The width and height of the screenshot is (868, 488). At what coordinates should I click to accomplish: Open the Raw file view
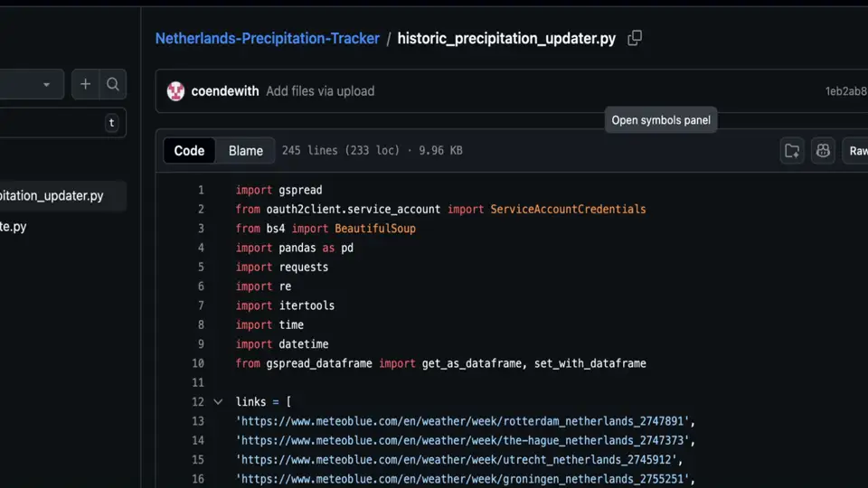(x=856, y=151)
